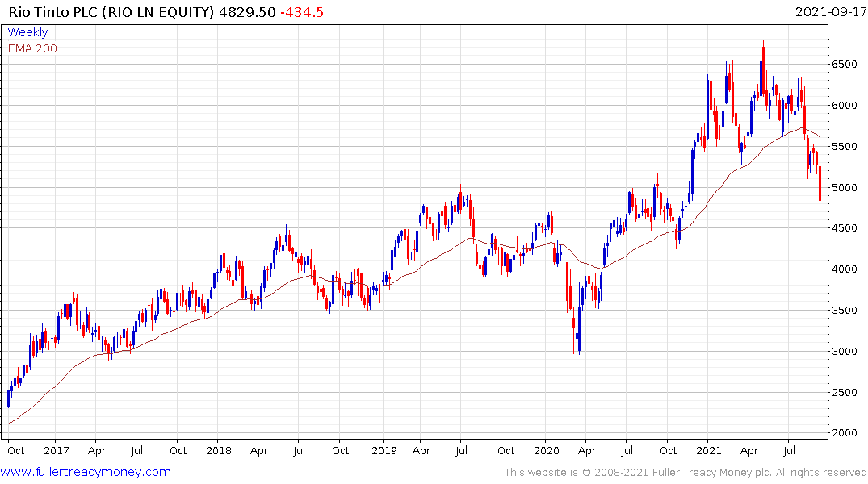868x484 pixels.
Task: Click the 2017 year label on time axis
Action: point(56,450)
